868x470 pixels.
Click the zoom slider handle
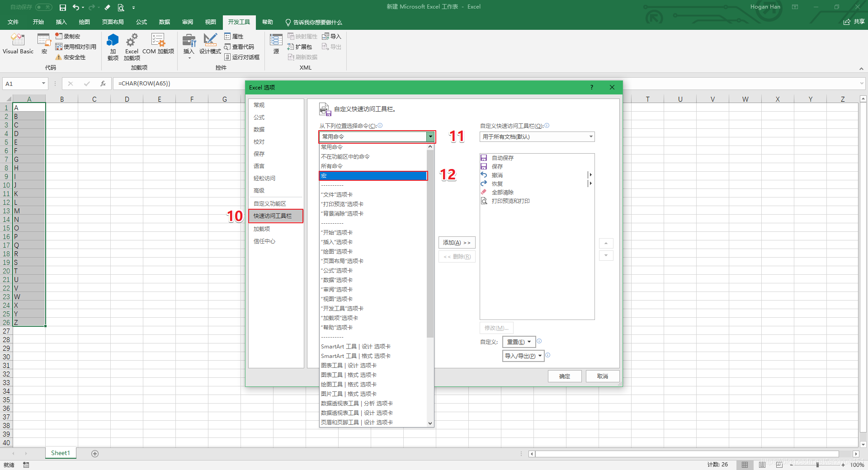click(817, 465)
